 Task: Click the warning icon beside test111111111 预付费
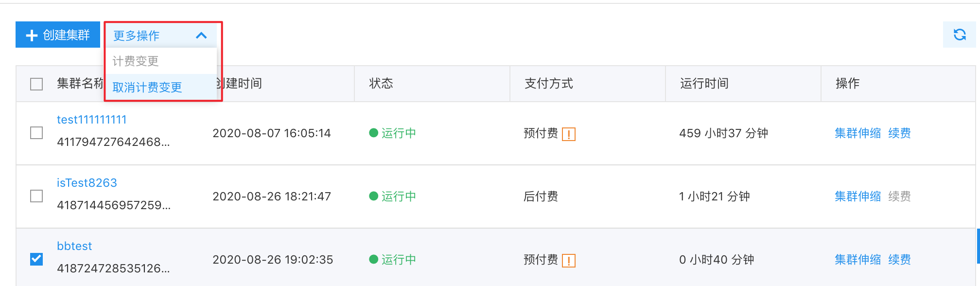coord(569,134)
